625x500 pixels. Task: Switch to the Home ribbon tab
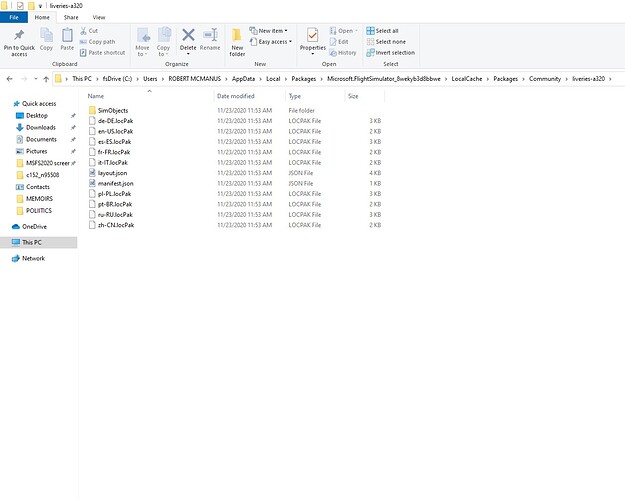pos(42,18)
